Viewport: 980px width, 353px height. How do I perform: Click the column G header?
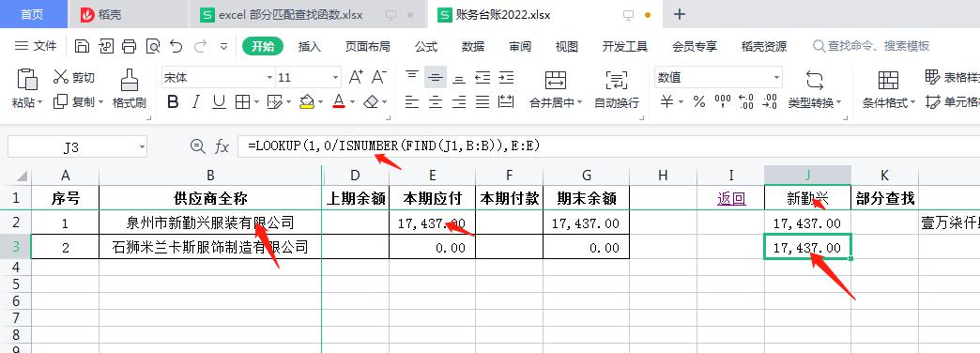point(587,176)
